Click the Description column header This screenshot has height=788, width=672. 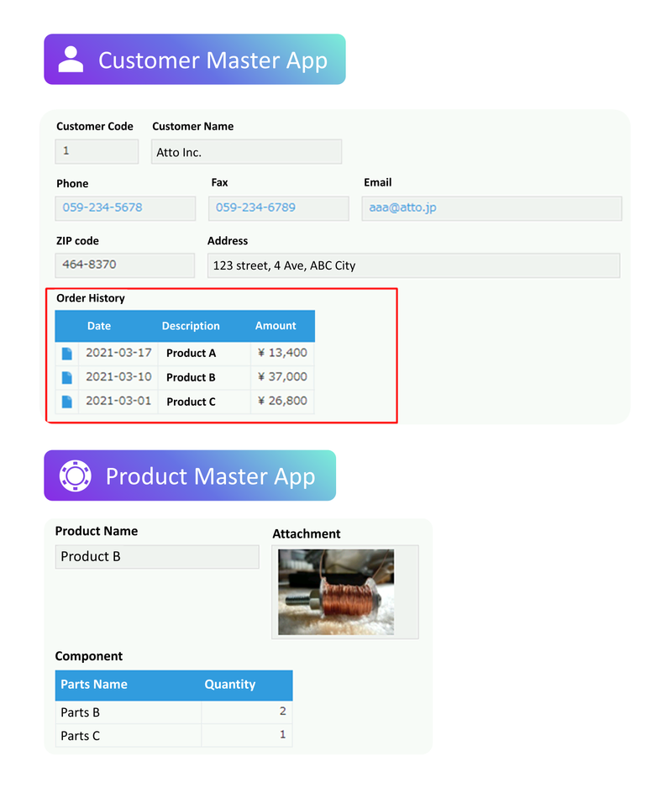(191, 326)
